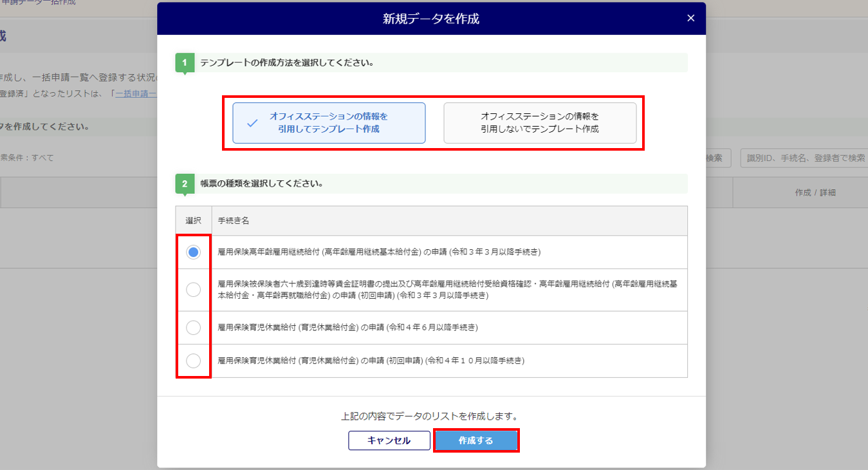Select オフィスステーションの情報を引用しないでテンプレート作成 option
Viewport: 868px width, 470px height.
[540, 123]
